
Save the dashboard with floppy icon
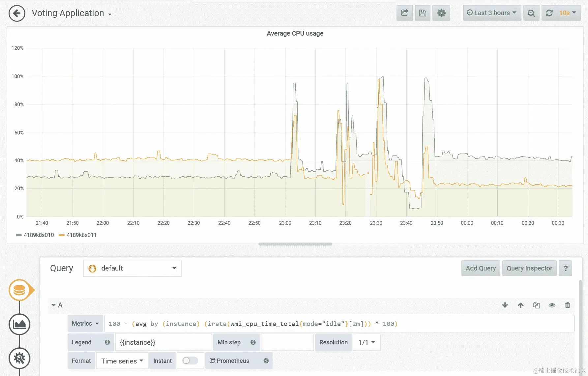pyautogui.click(x=423, y=13)
